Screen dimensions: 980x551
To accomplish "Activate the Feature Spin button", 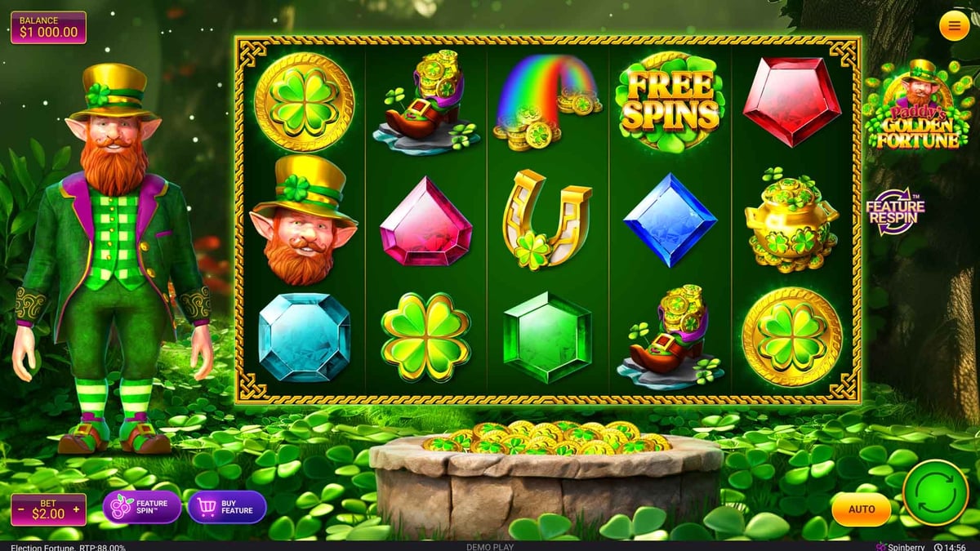I will click(x=142, y=507).
